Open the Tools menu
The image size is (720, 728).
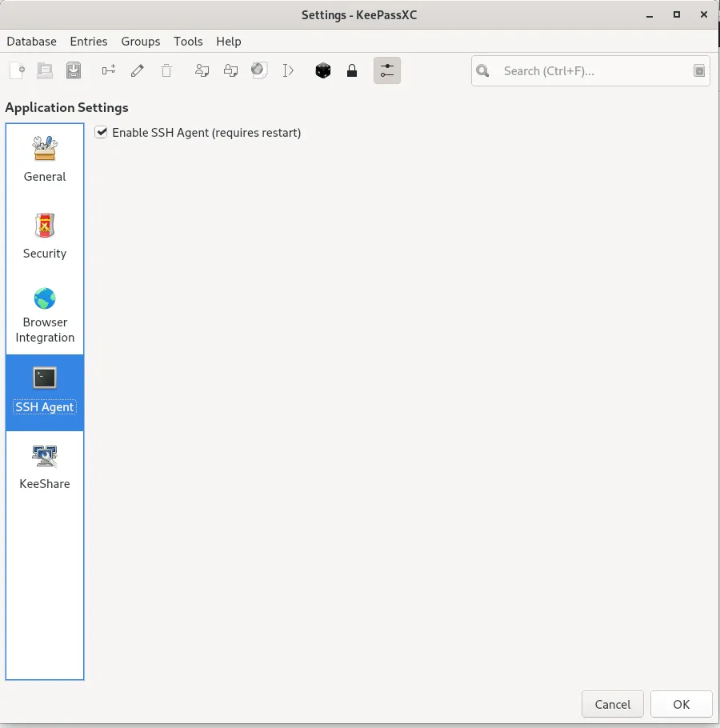click(188, 42)
